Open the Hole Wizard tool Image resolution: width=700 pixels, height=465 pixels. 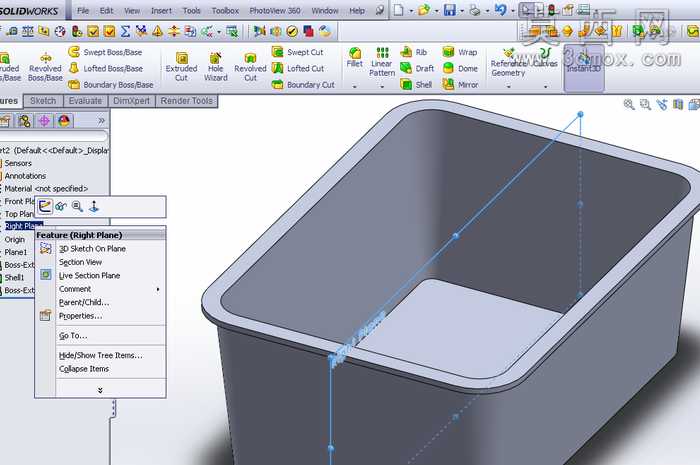[216, 67]
